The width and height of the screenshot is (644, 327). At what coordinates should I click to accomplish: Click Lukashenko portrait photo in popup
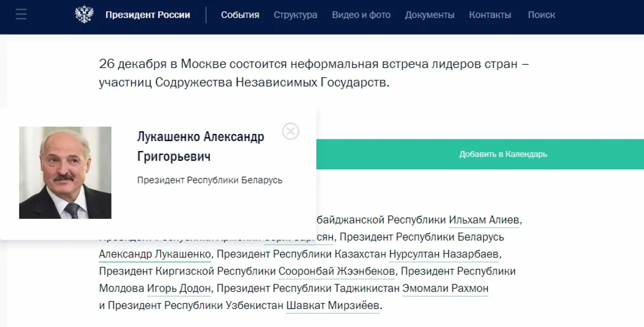[65, 173]
